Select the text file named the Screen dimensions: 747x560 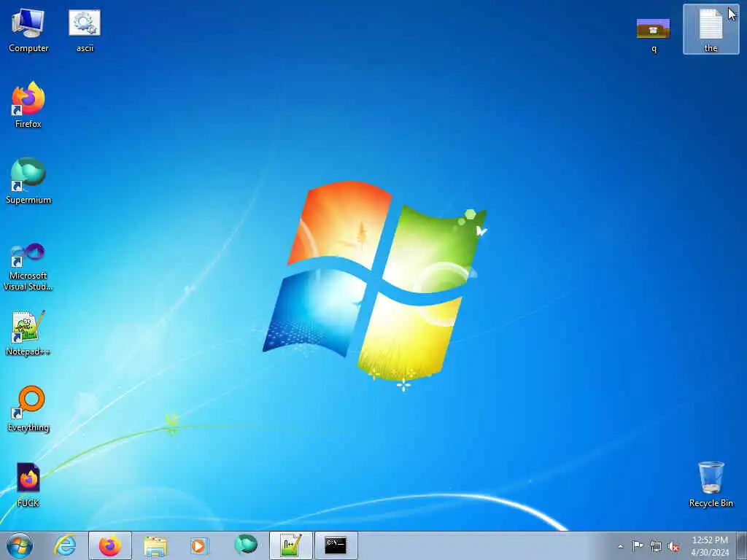711,29
